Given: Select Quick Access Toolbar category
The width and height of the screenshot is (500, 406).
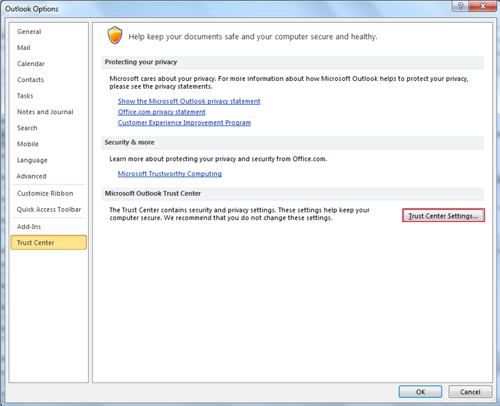Looking at the screenshot, I should [x=49, y=209].
